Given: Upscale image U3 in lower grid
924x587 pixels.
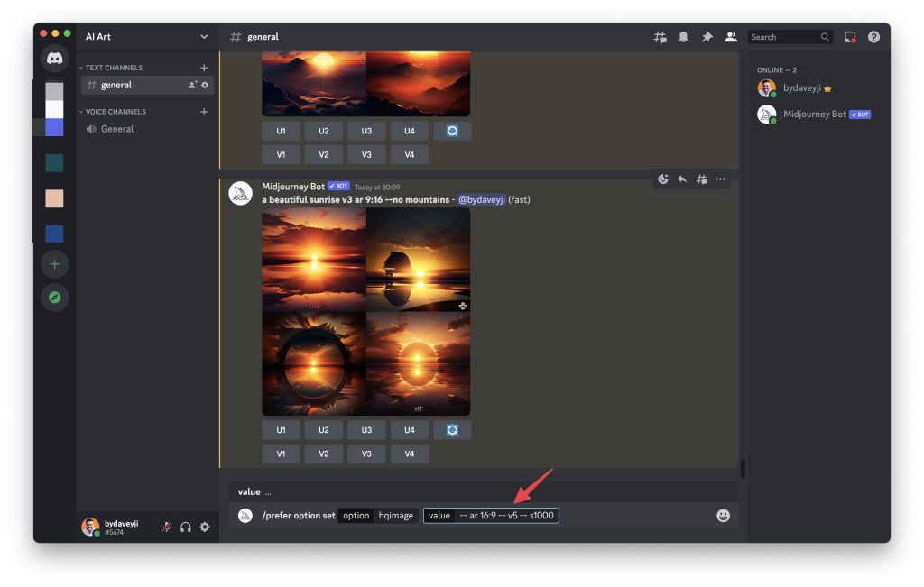Looking at the screenshot, I should 366,430.
